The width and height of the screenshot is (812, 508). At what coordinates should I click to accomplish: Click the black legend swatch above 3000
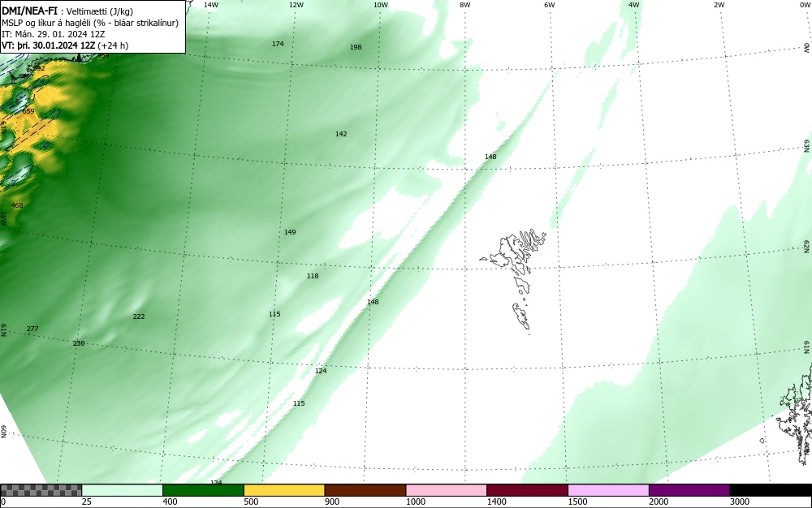pos(771,490)
